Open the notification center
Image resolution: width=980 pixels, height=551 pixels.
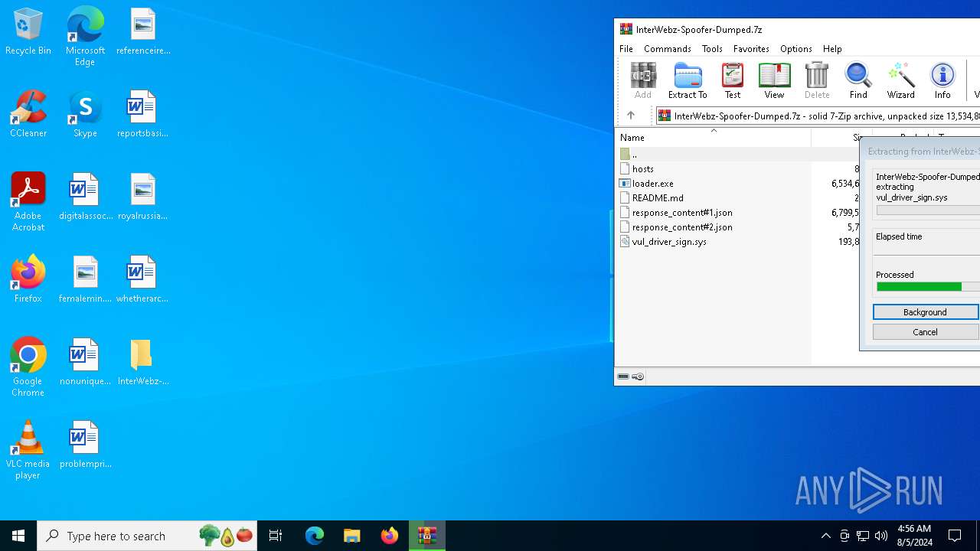(x=955, y=536)
